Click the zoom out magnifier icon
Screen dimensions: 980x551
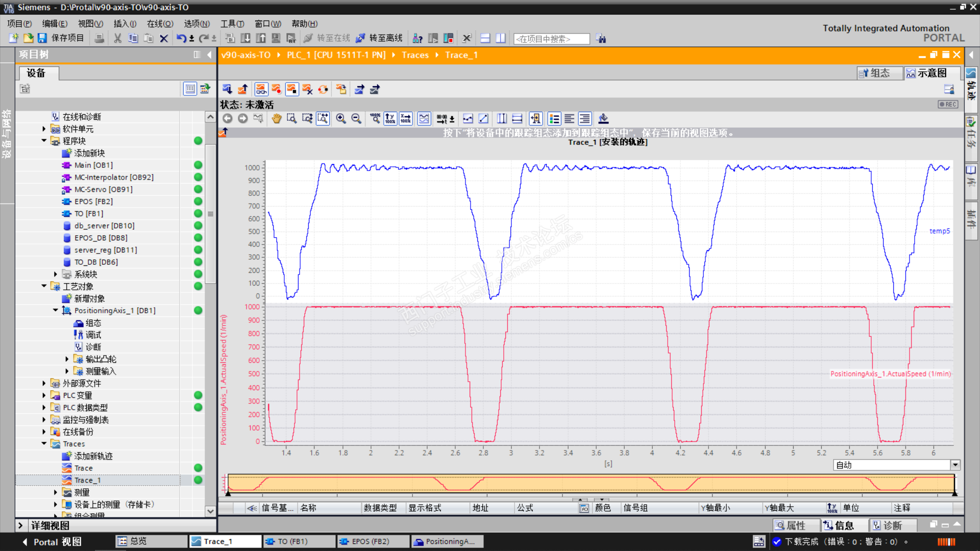[x=356, y=119]
